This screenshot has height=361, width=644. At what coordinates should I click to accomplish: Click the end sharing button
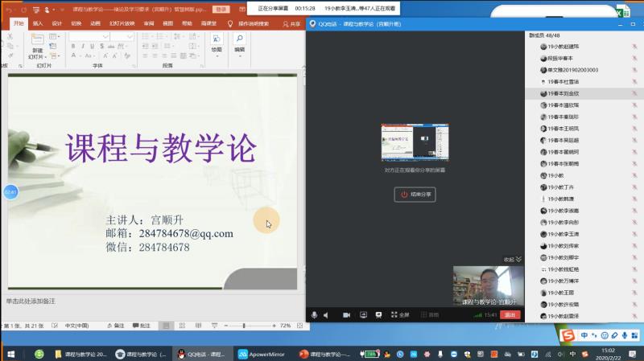click(415, 194)
